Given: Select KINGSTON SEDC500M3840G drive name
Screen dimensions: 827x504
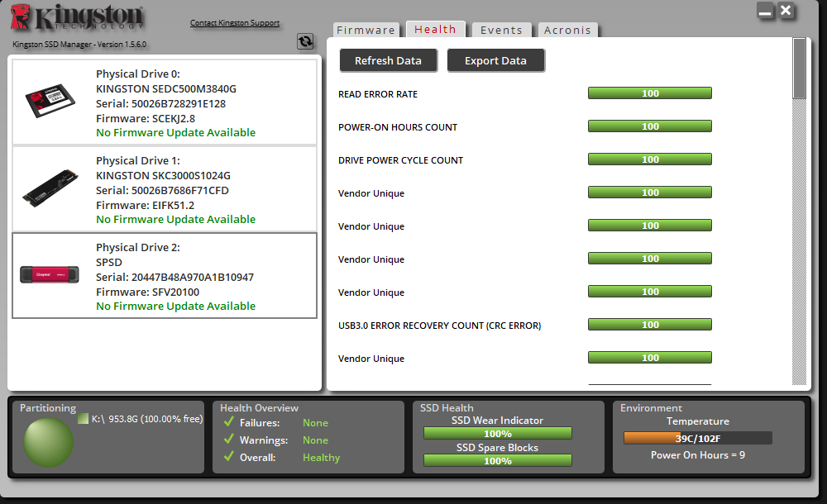Looking at the screenshot, I should point(165,88).
